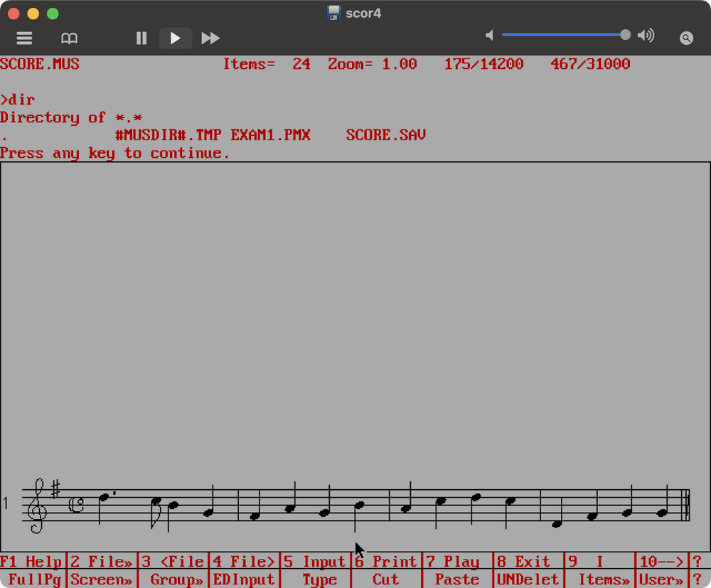711x588 pixels.
Task: Click the open-book manual icon
Action: tap(69, 38)
